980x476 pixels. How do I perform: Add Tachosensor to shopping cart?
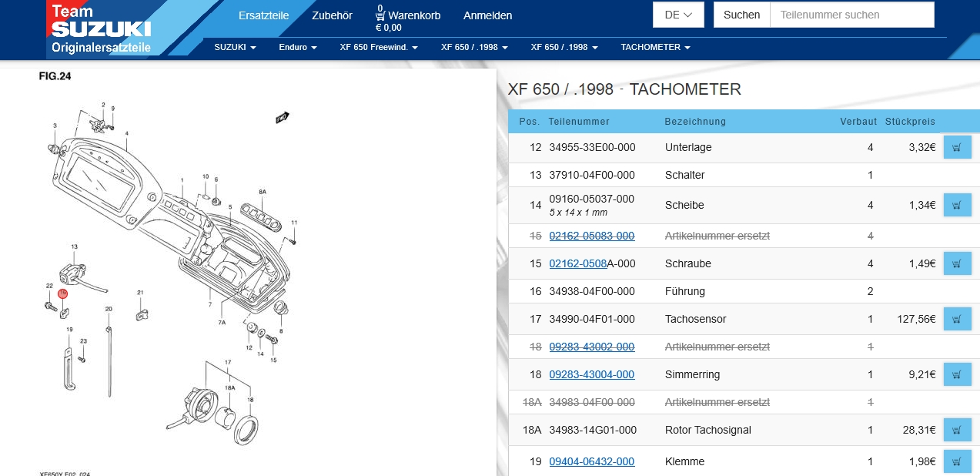coord(957,319)
